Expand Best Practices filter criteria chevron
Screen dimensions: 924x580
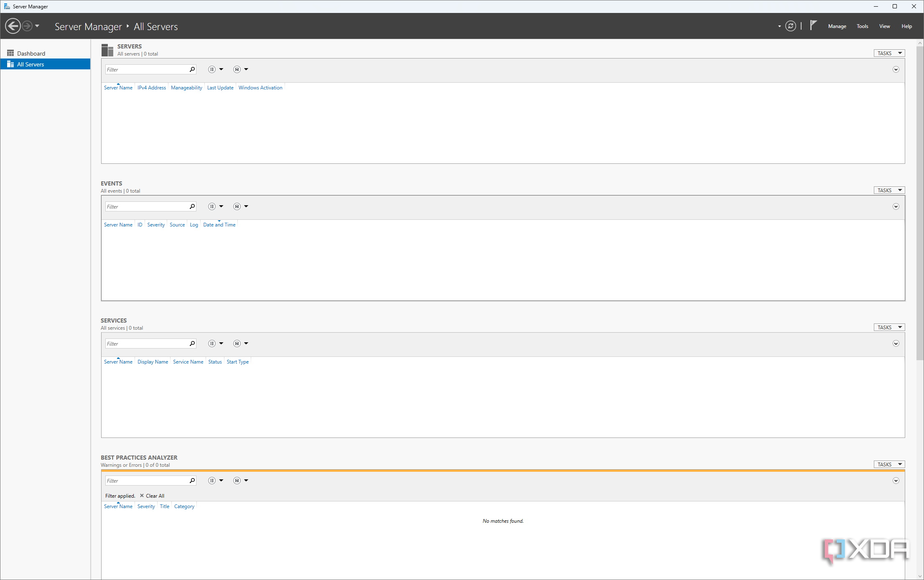tap(896, 481)
